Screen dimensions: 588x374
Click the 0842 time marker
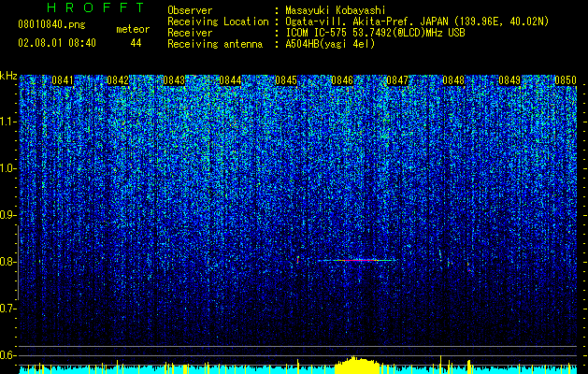118,80
